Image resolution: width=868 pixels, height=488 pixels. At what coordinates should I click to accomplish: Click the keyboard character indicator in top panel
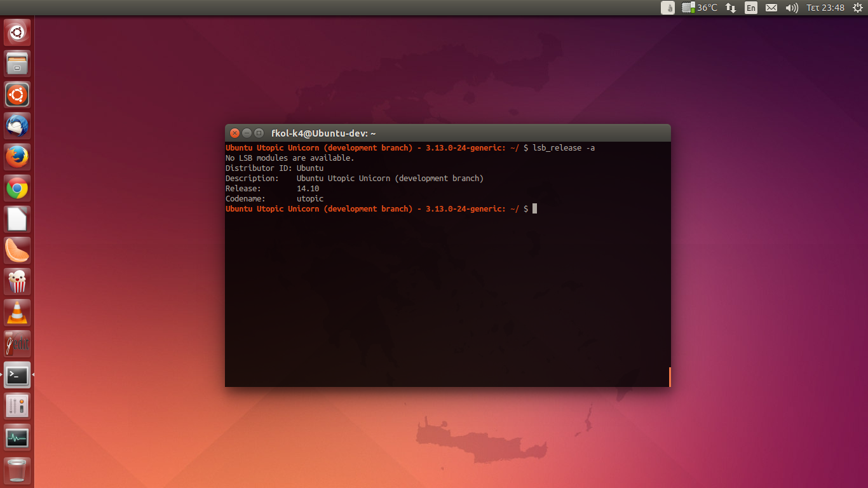[668, 8]
